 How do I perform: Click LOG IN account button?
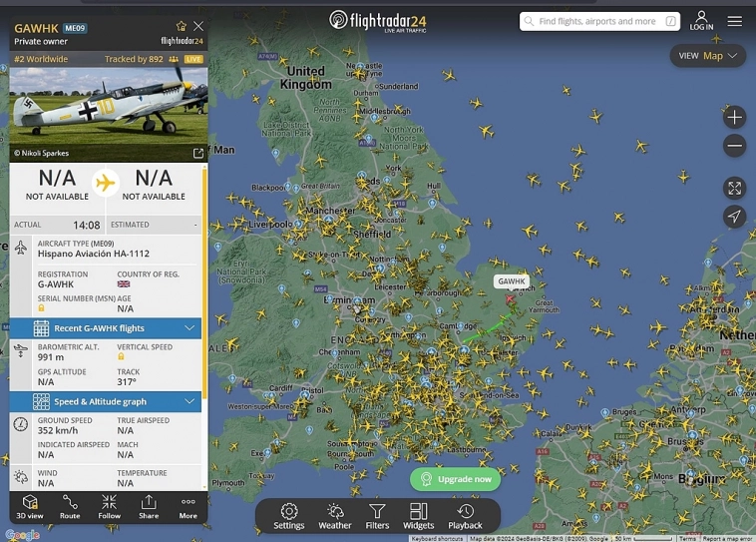tap(701, 21)
